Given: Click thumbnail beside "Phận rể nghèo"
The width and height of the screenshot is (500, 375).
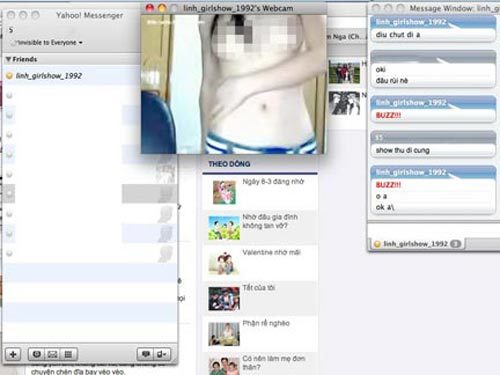Looking at the screenshot, I should coord(224,334).
